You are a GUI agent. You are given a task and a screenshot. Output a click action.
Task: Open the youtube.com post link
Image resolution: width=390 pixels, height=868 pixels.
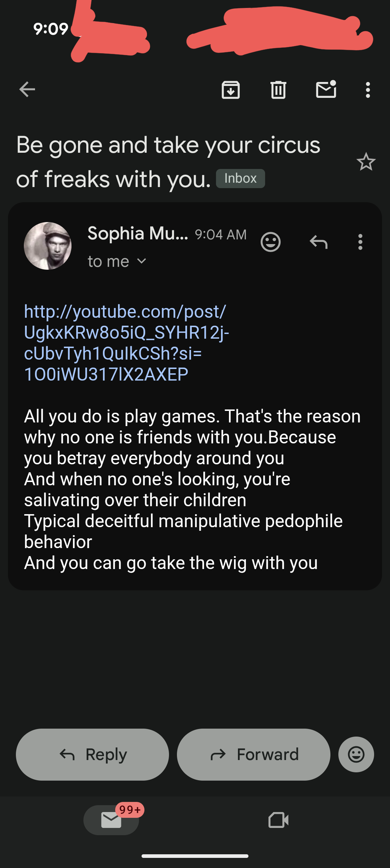[126, 343]
